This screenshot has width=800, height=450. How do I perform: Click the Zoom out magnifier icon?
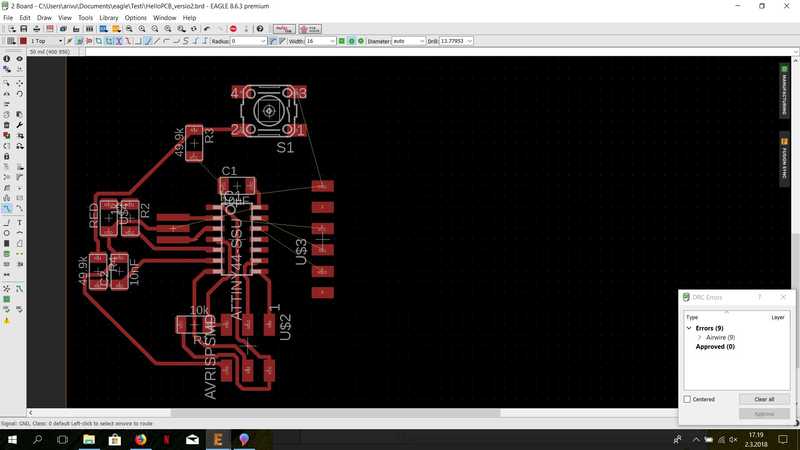click(x=155, y=29)
